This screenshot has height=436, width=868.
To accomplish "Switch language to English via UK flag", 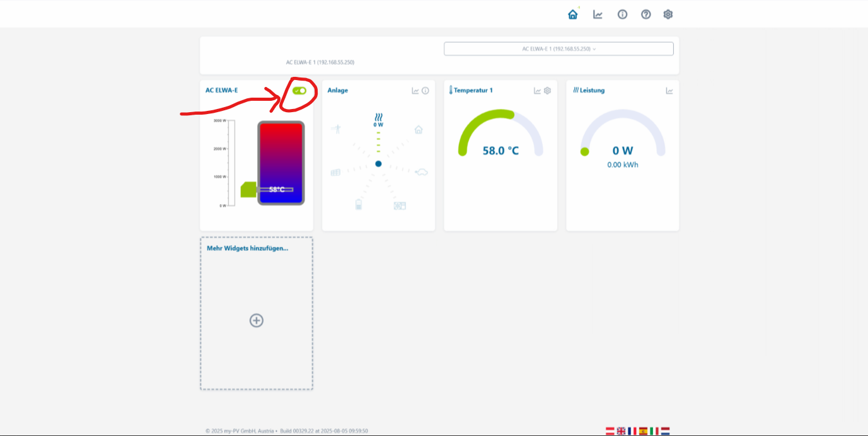I will click(621, 431).
